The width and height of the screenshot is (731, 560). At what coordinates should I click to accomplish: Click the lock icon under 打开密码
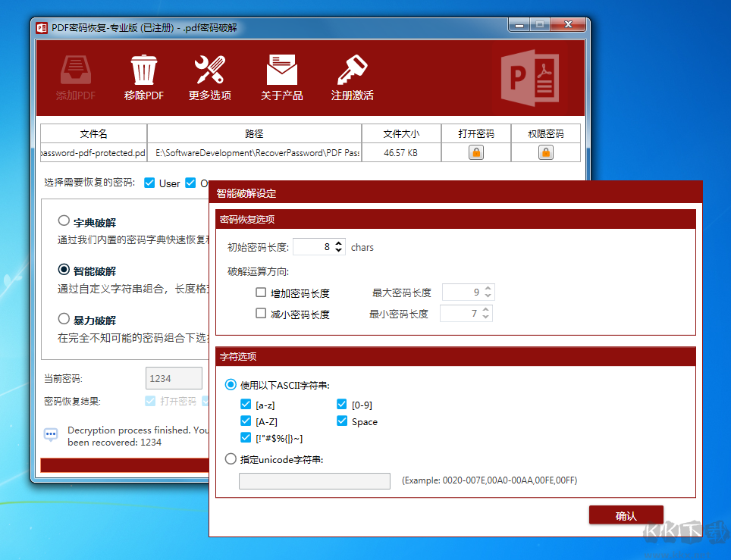click(475, 152)
